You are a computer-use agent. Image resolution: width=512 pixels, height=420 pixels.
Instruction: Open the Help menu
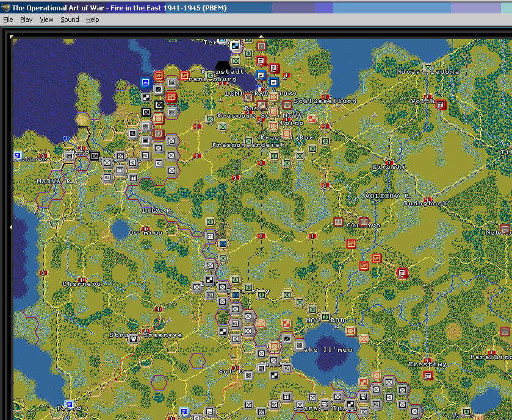(x=92, y=20)
